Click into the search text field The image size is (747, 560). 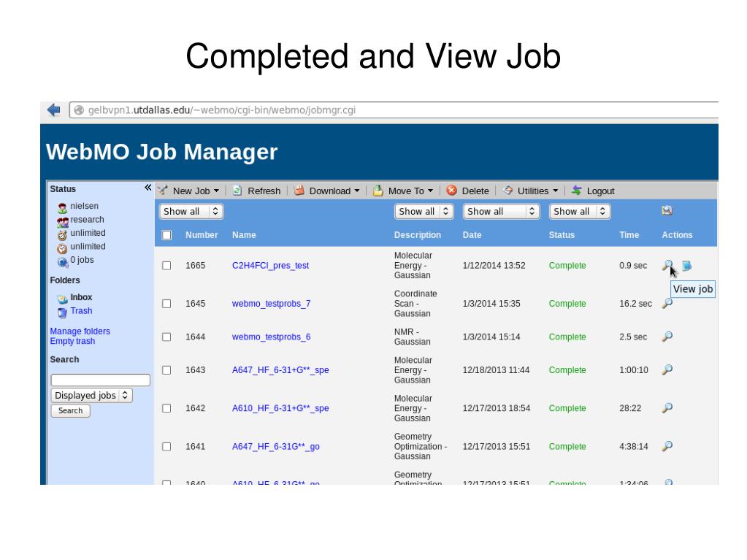click(x=101, y=380)
